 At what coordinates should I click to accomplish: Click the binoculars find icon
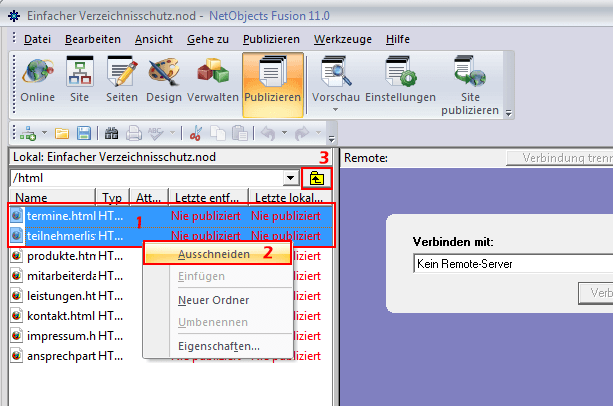click(111, 134)
